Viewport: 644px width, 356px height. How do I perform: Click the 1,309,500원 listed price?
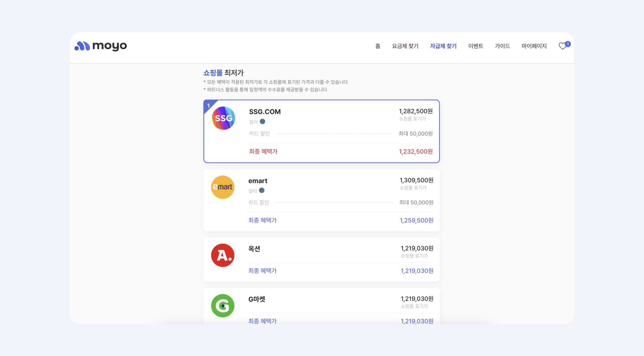[x=416, y=180]
